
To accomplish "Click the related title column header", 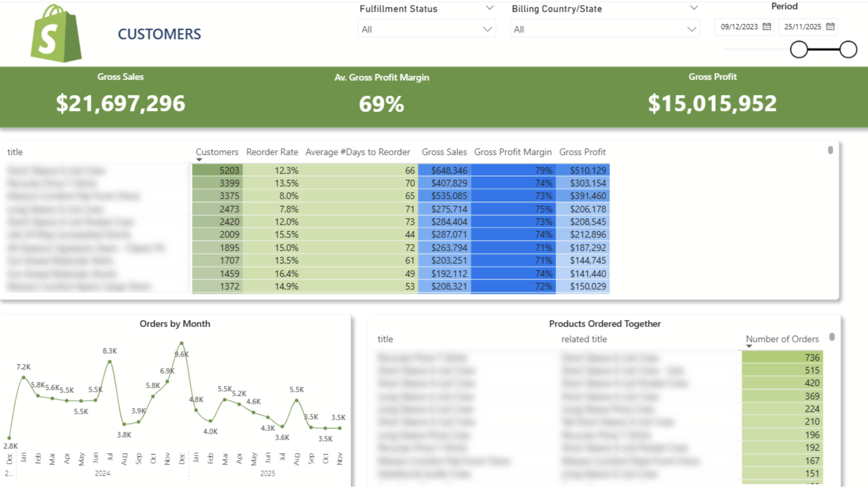I will (584, 339).
